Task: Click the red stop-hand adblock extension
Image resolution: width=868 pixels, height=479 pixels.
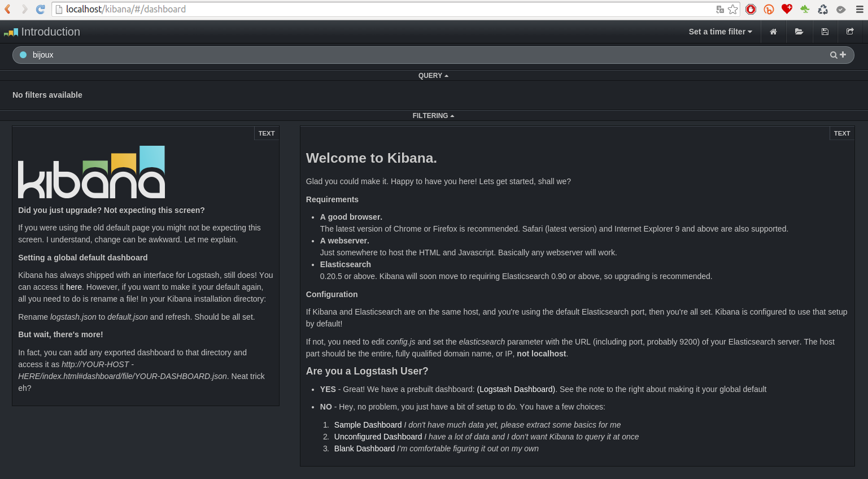Action: [751, 9]
